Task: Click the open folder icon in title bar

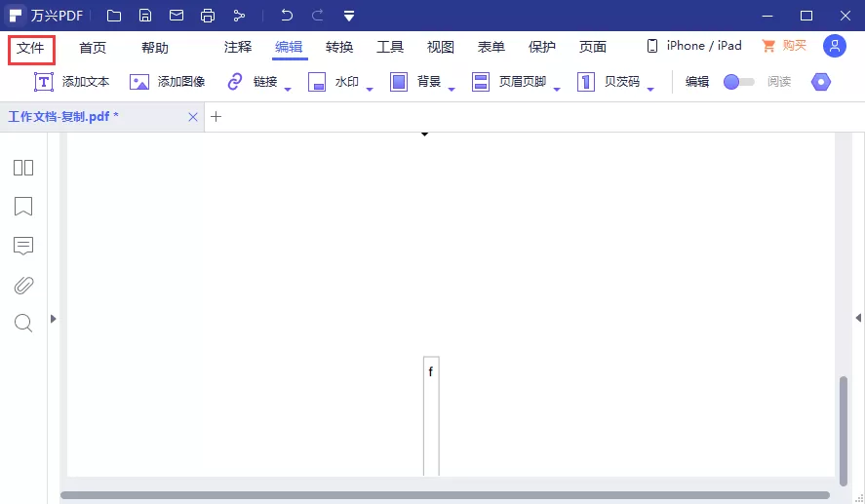Action: pos(114,16)
